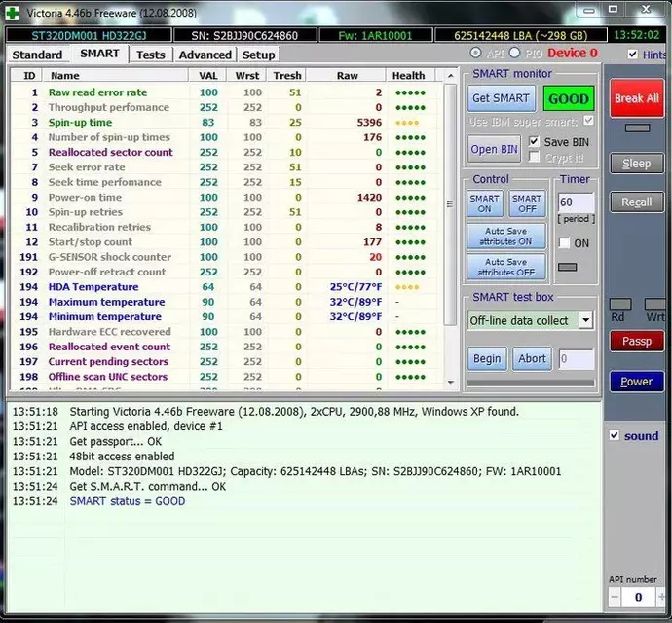Click the 13:52:02 clock display
Screen dimensions: 672x623
pos(636,35)
